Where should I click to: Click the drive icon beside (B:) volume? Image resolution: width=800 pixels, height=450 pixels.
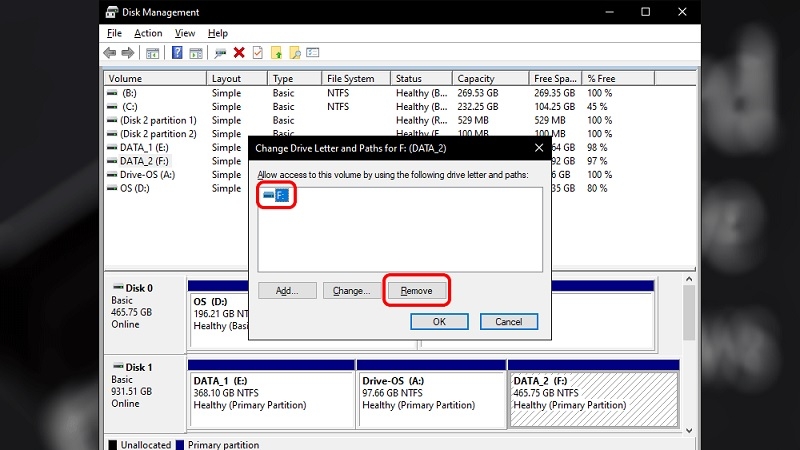click(112, 93)
